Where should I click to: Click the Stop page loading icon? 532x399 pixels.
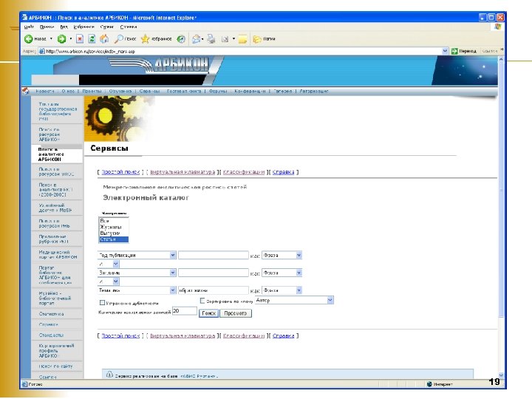pyautogui.click(x=80, y=39)
